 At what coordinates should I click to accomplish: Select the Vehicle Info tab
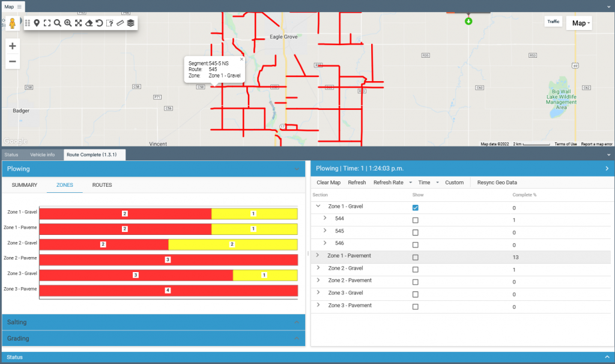coord(42,154)
